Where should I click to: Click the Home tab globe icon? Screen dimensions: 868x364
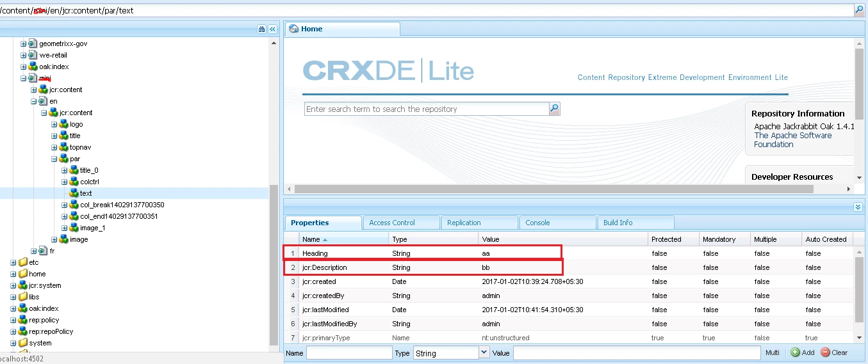[294, 29]
